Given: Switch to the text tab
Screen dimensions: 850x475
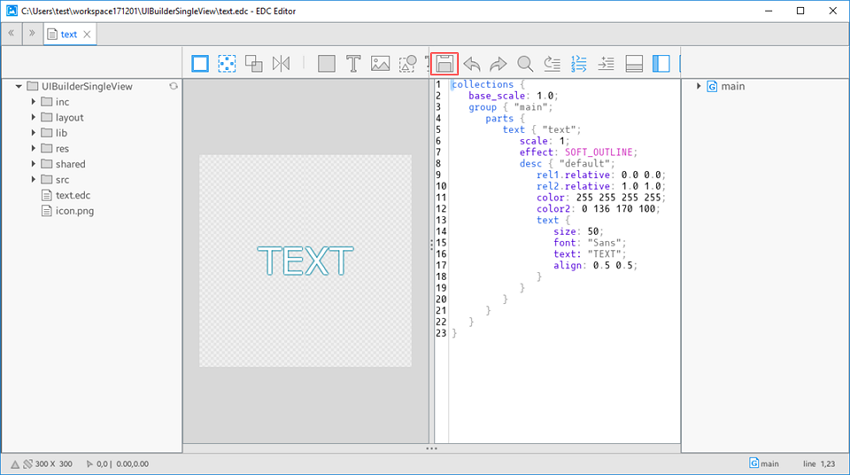Looking at the screenshot, I should [68, 34].
